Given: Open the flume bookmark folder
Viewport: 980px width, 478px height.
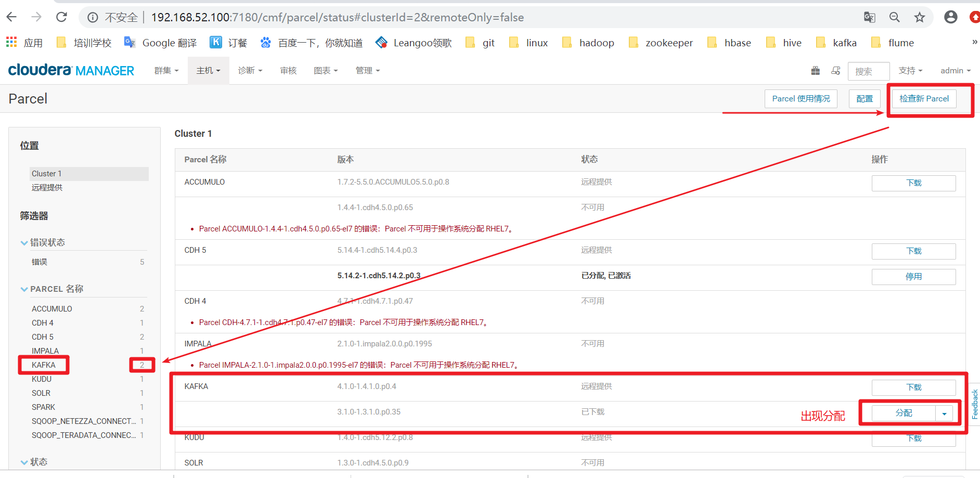Looking at the screenshot, I should tap(892, 43).
